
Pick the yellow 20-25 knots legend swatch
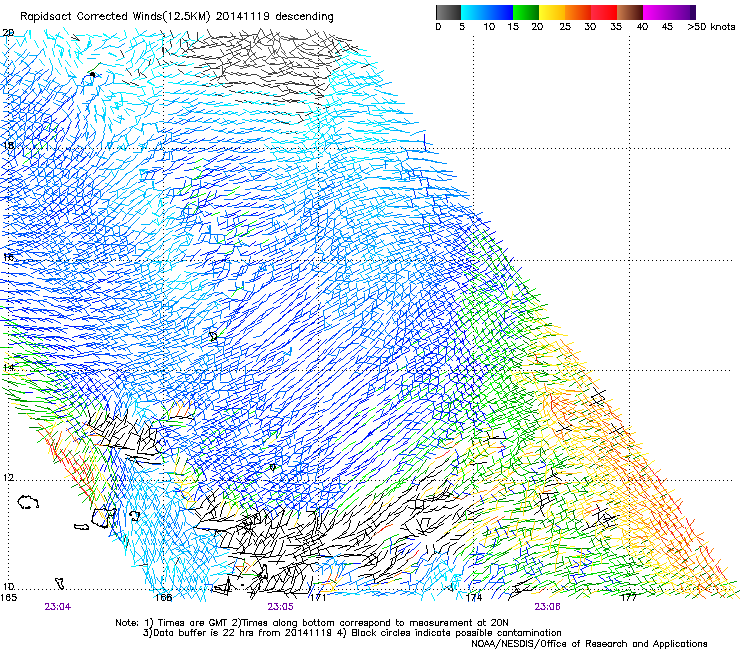tap(552, 12)
